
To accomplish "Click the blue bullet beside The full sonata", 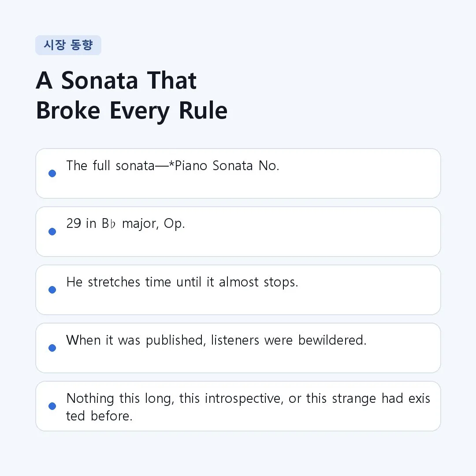I will point(52,173).
